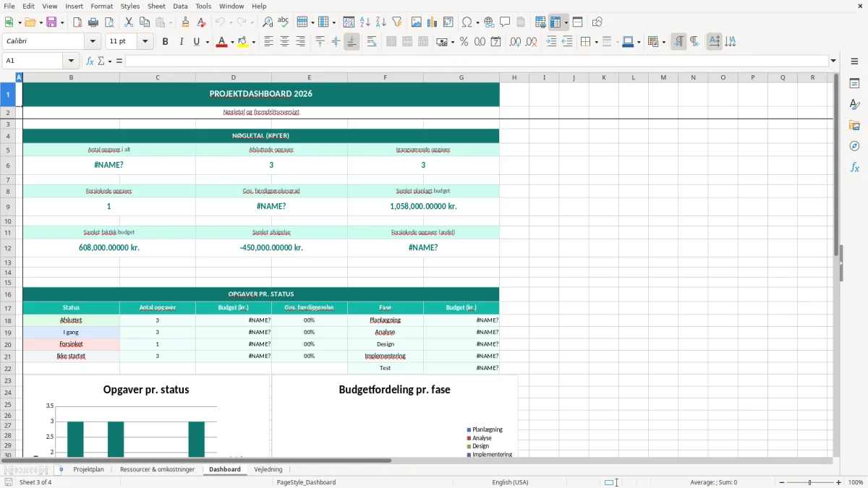Toggle Freeze Rows and Columns
Viewport: 868px width, 488px height.
556,22
